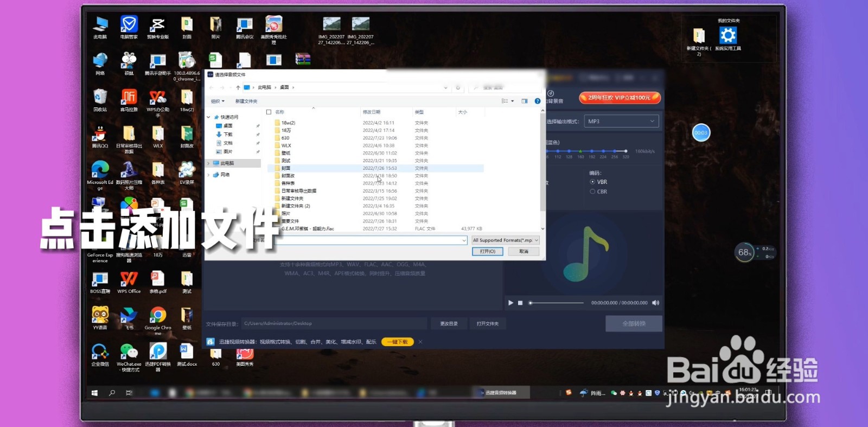The image size is (868, 427).
Task: Launch the 腾讯QQ desktop shortcut
Action: coord(100,137)
